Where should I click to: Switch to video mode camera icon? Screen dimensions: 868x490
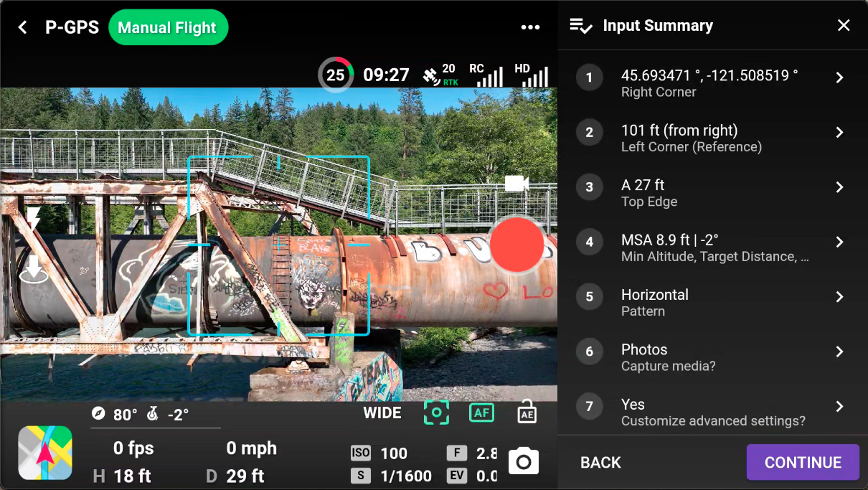[x=516, y=184]
